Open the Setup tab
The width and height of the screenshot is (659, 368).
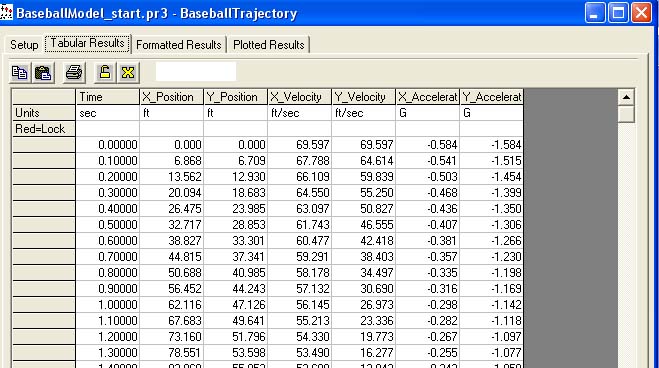point(24,45)
